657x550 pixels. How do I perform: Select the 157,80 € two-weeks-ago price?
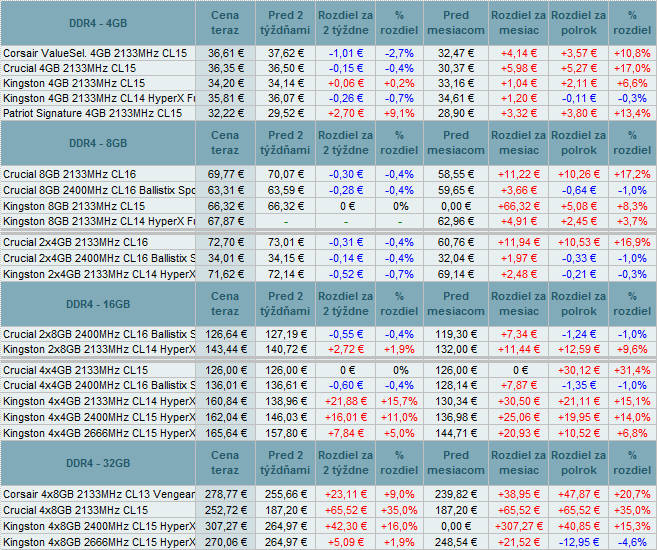(x=285, y=433)
